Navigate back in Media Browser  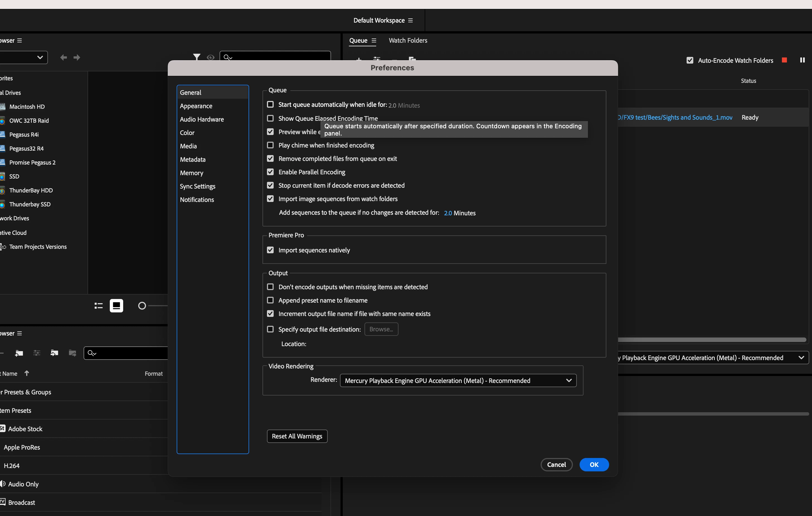click(64, 57)
